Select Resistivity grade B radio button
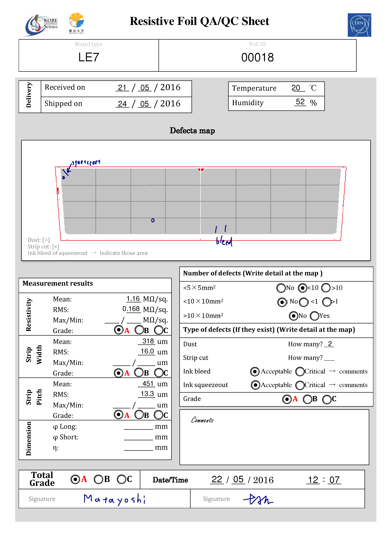 pyautogui.click(x=139, y=330)
